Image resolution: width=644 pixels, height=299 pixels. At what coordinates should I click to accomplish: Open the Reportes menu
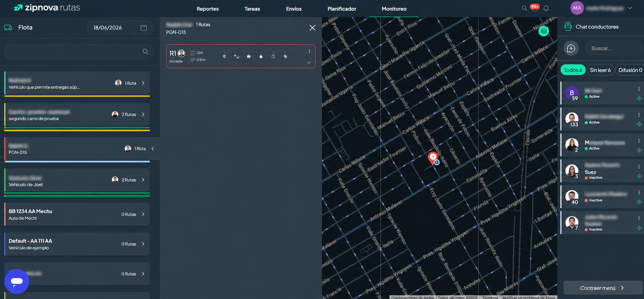[208, 9]
